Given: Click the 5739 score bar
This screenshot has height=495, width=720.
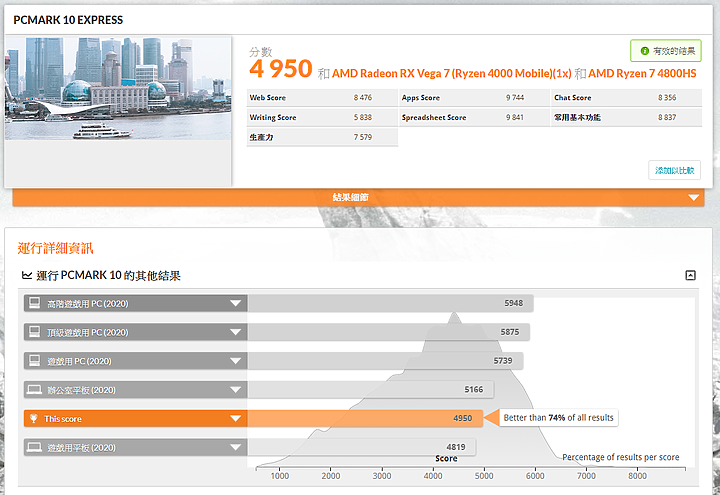Looking at the screenshot, I should pos(385,361).
